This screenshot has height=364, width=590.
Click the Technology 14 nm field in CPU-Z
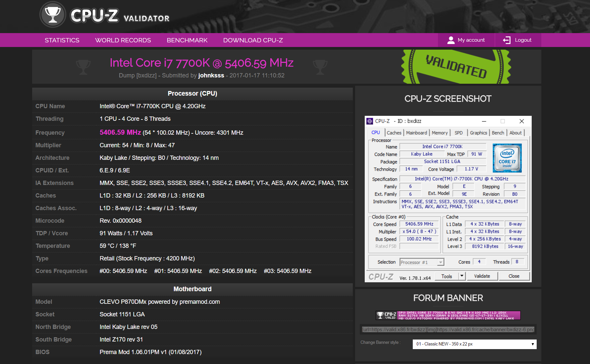pos(411,169)
